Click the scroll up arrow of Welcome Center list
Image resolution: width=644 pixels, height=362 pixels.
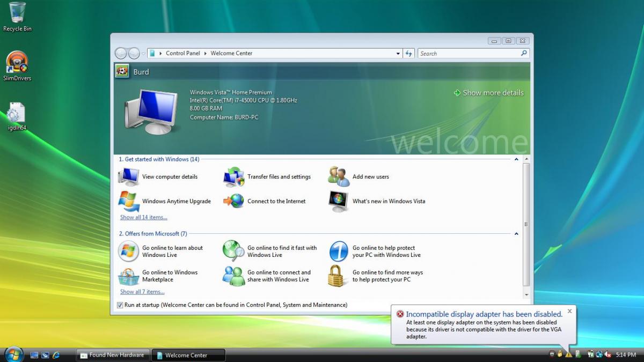(526, 159)
